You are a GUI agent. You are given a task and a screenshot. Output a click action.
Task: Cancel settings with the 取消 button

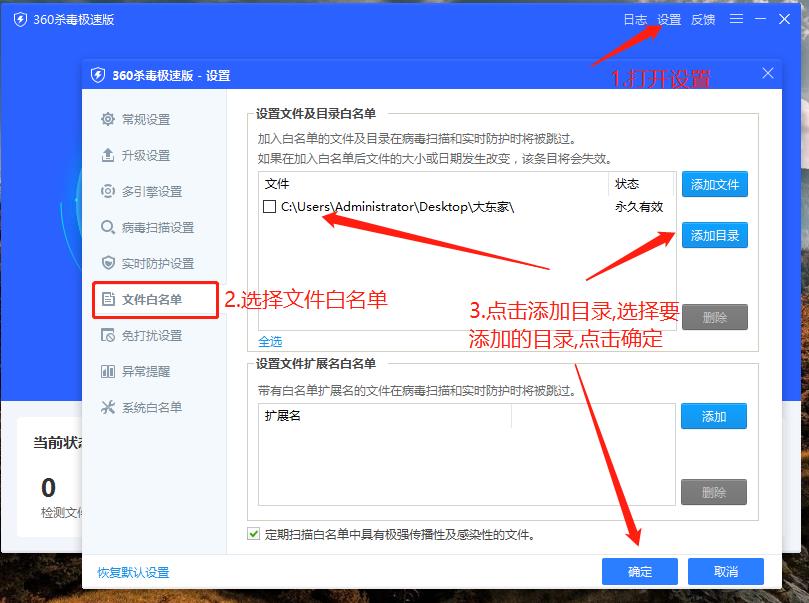(726, 571)
